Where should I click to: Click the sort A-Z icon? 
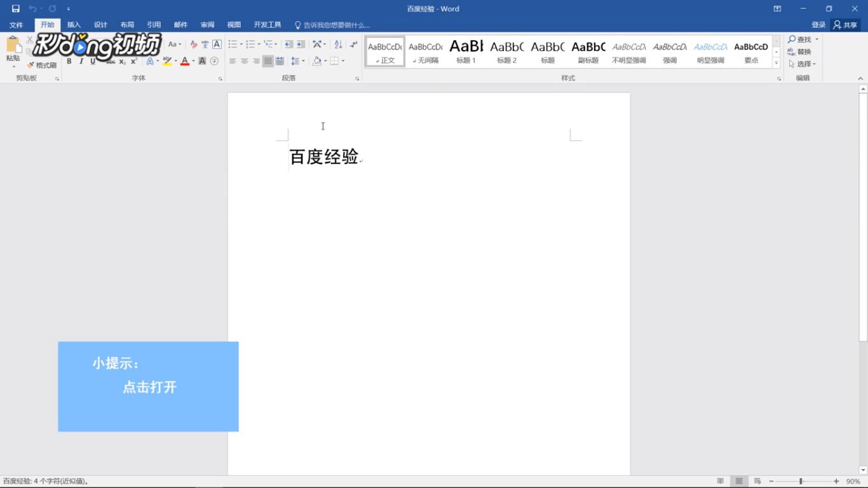[338, 44]
